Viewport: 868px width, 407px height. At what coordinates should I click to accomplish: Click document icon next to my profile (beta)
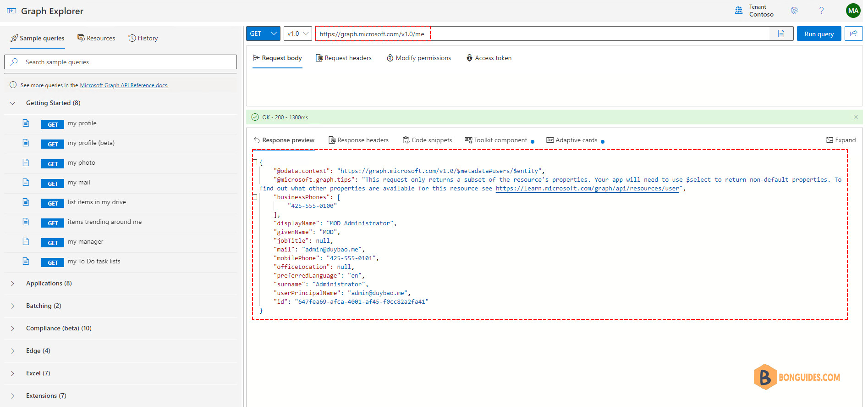pos(26,143)
